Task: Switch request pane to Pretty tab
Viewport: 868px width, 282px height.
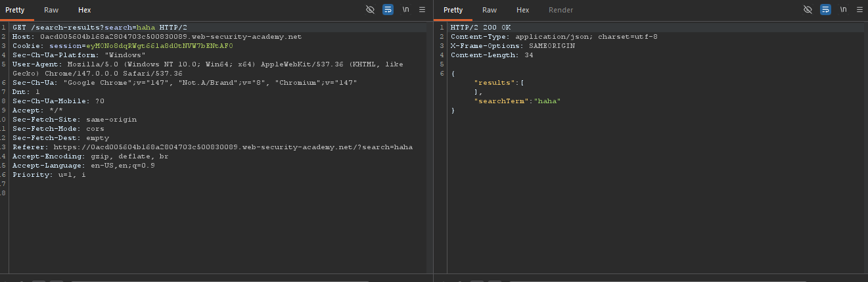Action: pos(14,10)
